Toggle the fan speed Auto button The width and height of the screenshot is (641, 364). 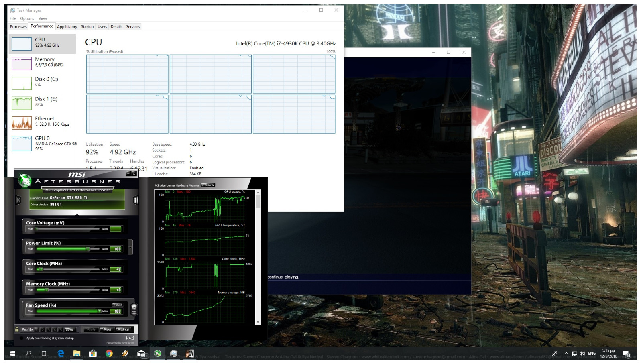[118, 305]
